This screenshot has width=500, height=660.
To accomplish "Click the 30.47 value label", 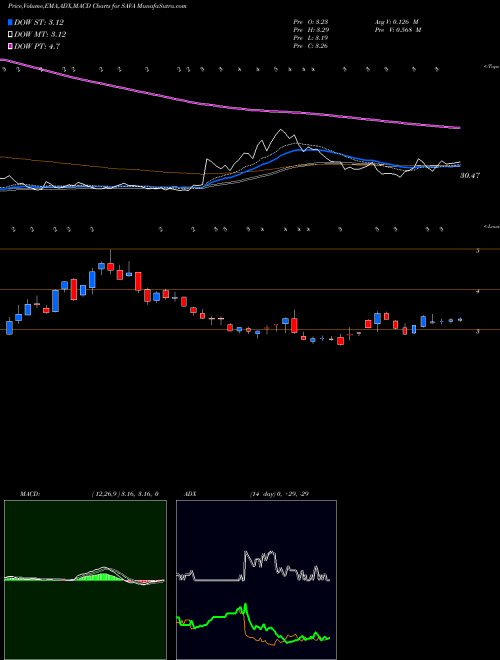I will coord(470,176).
